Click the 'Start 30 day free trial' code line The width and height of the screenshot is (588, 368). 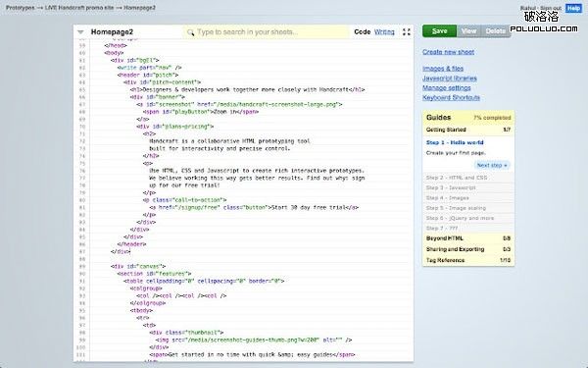click(x=254, y=207)
